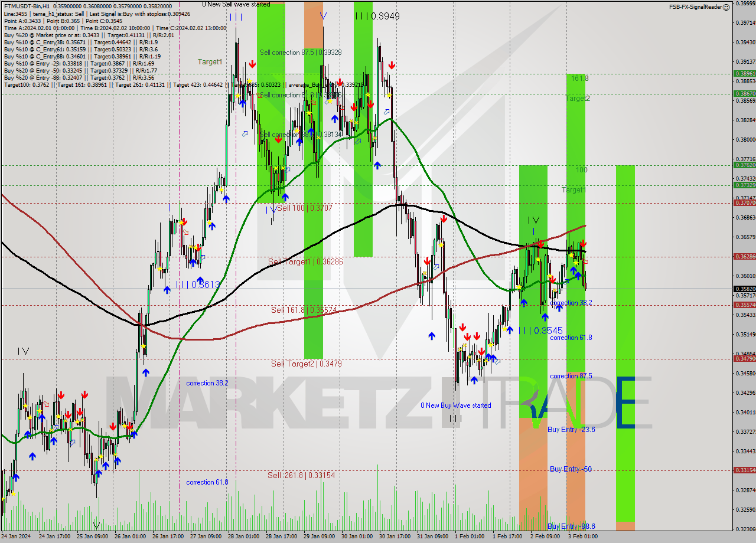Click the 'Sell 261.8 | 0.33154' label
Screen dimensions: 756x543
[301, 475]
